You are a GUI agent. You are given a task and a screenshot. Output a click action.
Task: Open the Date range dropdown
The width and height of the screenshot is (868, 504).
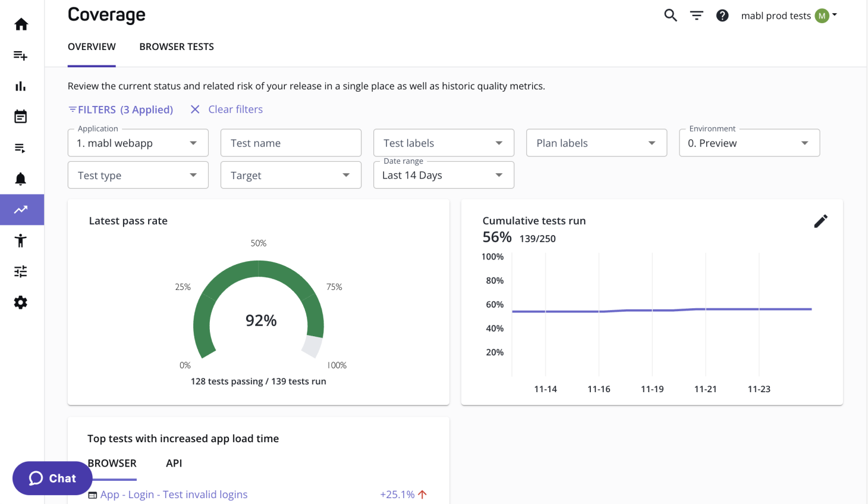444,175
